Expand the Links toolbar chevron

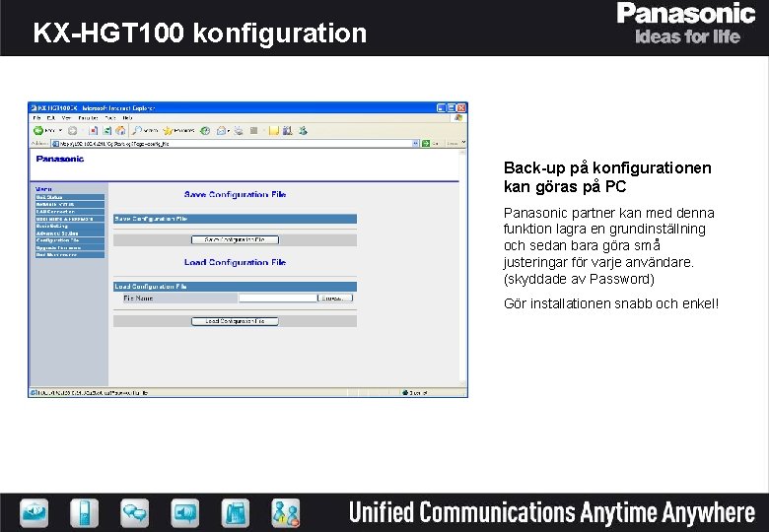(x=463, y=143)
